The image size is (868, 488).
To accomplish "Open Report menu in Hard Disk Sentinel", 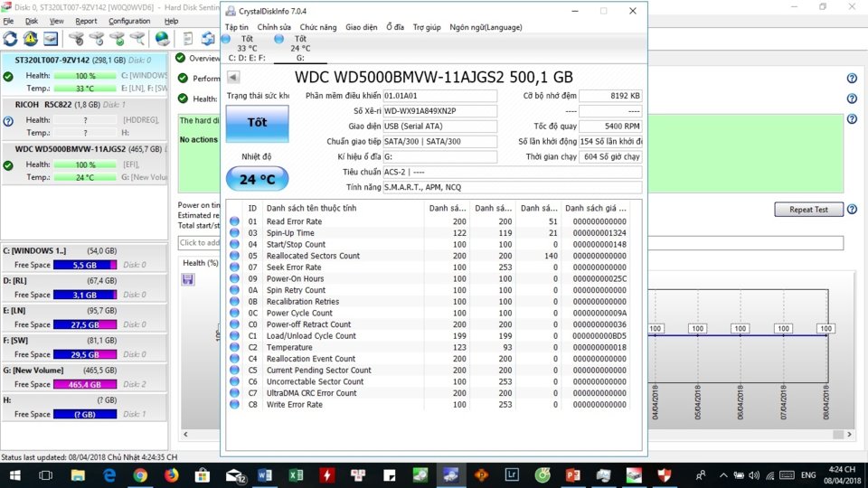I will tap(86, 21).
